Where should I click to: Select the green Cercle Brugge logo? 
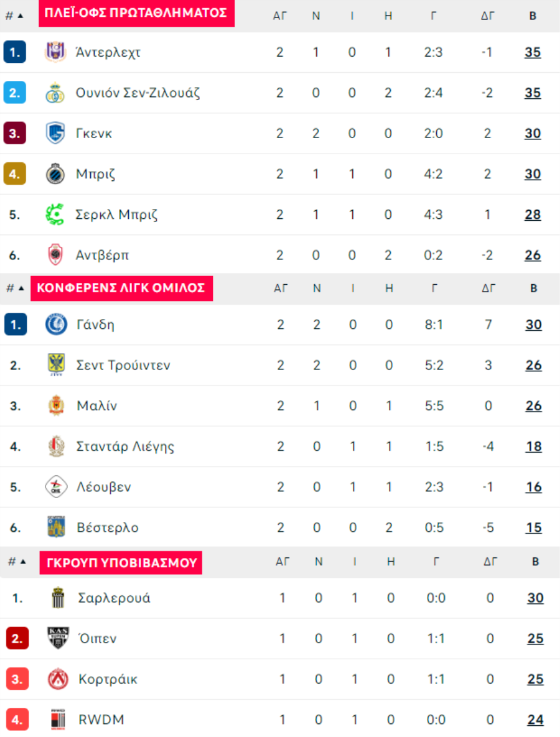[55, 215]
